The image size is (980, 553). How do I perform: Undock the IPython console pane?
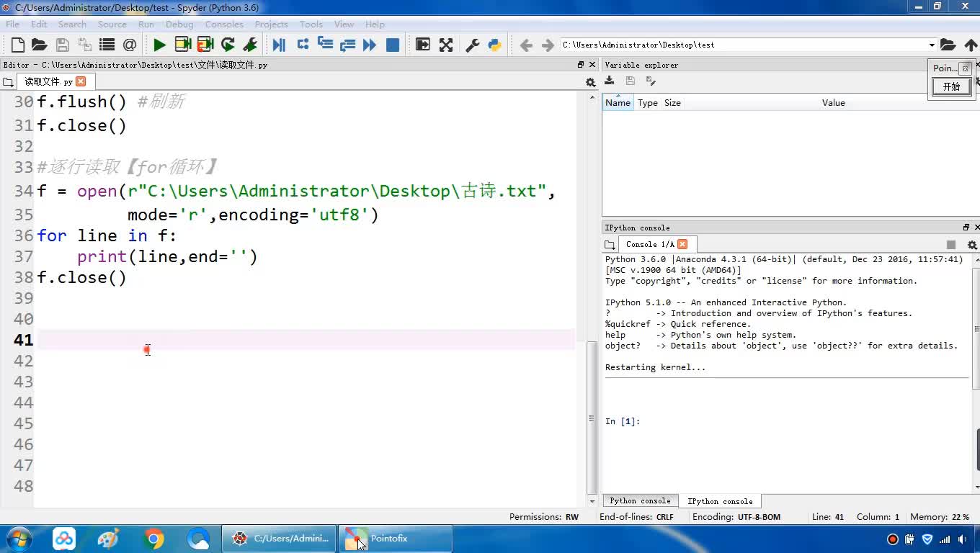[966, 228]
